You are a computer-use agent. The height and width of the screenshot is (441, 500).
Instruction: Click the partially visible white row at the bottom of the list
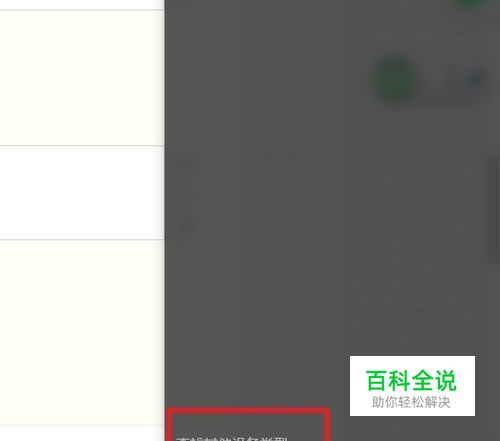(82, 433)
